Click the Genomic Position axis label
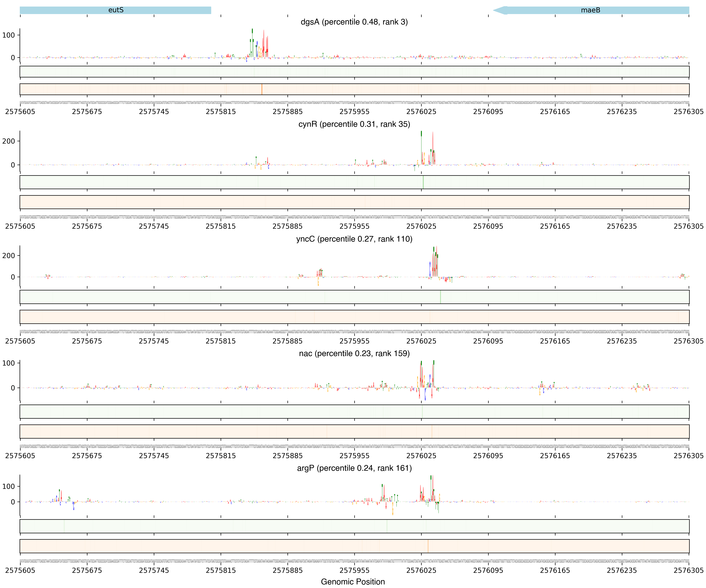706x588 pixels. click(x=353, y=582)
